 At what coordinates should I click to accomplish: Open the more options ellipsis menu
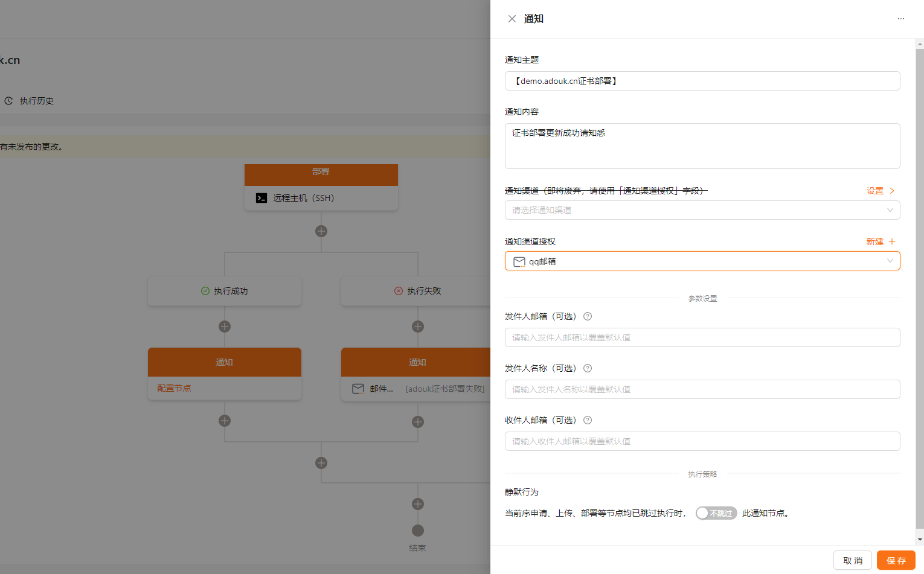pyautogui.click(x=900, y=19)
